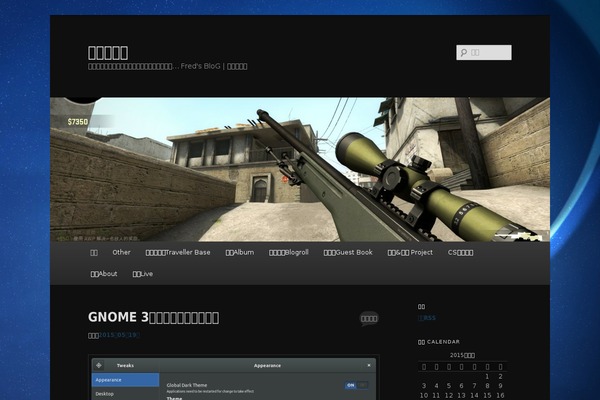The height and width of the screenshot is (400, 600).
Task: Toggle the Global Dark Theme ON switch
Action: 356,385
